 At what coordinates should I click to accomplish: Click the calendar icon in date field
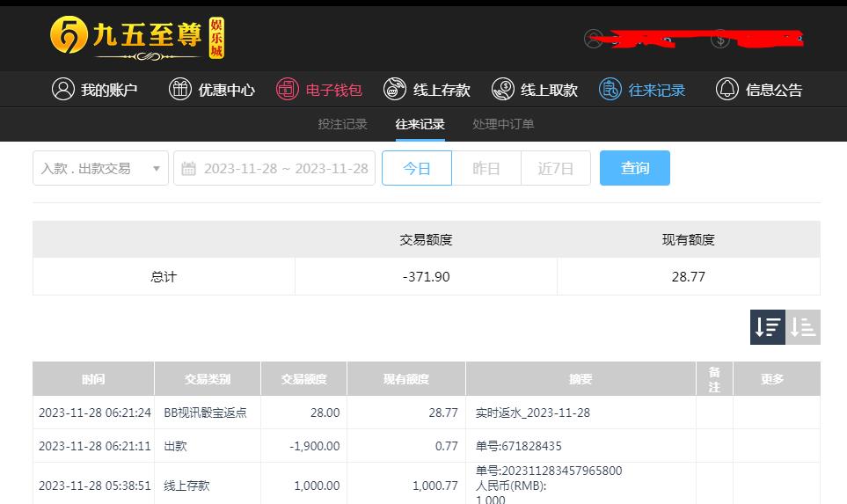[x=188, y=169]
